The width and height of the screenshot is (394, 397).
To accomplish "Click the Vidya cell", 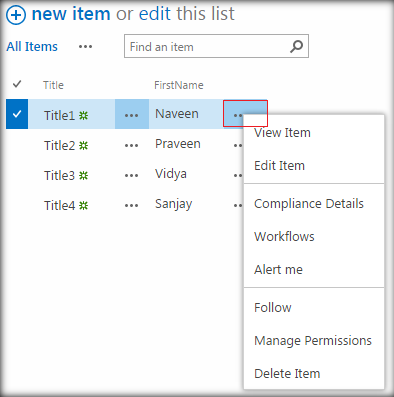I will (x=171, y=174).
